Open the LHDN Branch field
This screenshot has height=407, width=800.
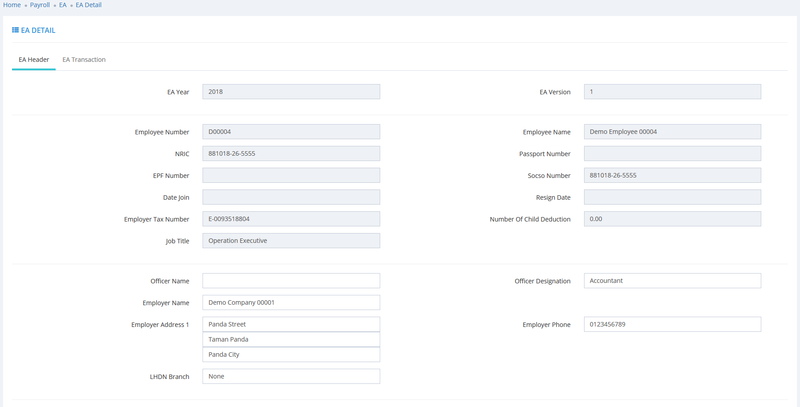[x=291, y=376]
